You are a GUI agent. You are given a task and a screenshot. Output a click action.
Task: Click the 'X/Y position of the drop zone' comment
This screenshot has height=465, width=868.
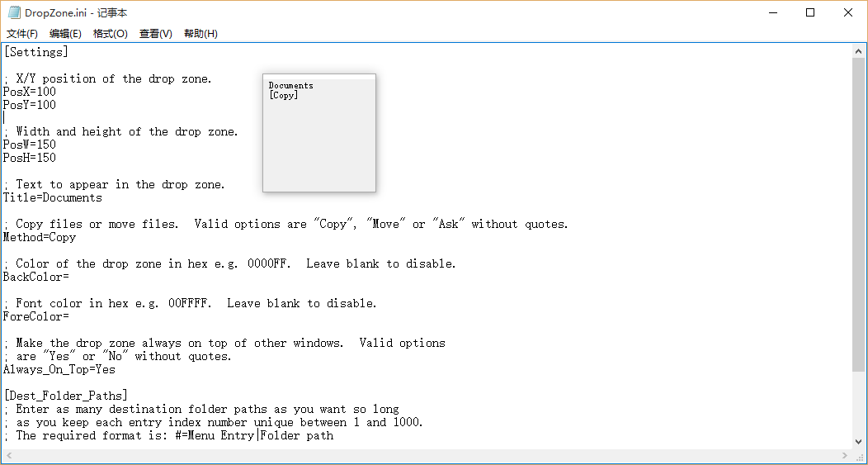point(107,78)
